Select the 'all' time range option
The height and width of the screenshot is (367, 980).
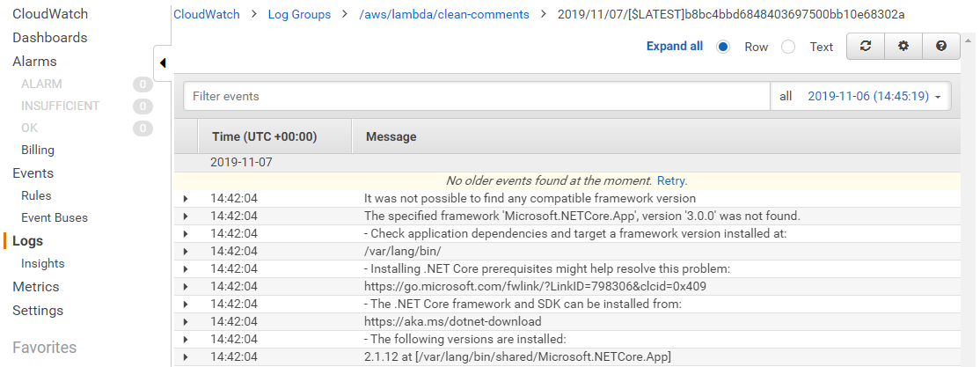pos(786,96)
